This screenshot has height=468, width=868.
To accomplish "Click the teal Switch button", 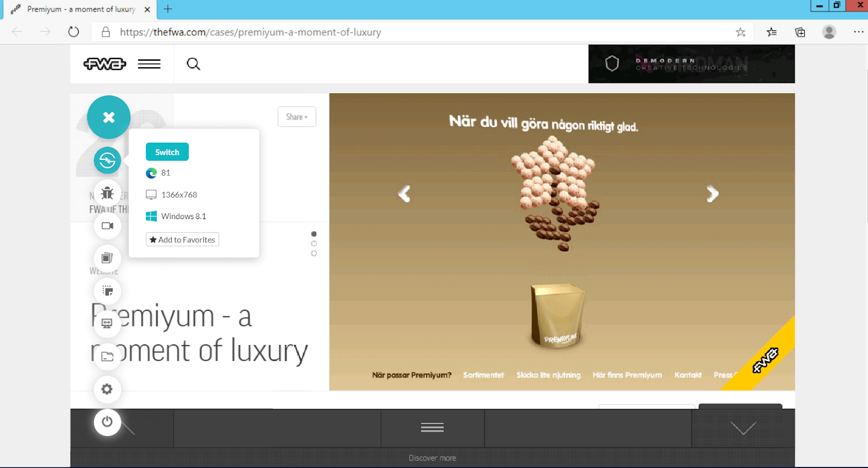I will [x=167, y=152].
